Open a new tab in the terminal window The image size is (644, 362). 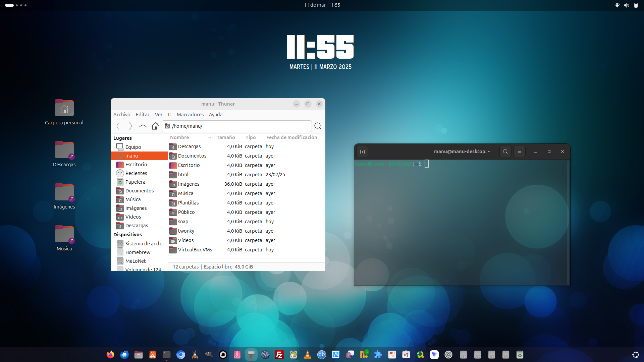tap(362, 152)
